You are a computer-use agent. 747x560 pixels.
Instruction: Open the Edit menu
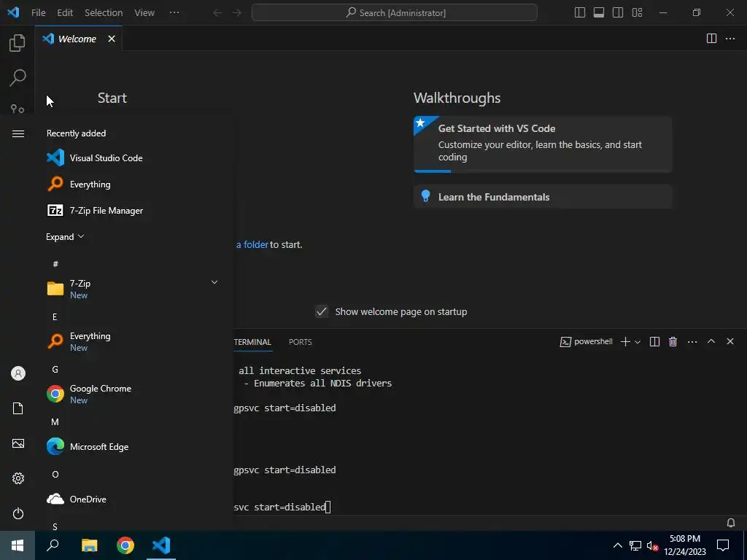[x=65, y=13]
